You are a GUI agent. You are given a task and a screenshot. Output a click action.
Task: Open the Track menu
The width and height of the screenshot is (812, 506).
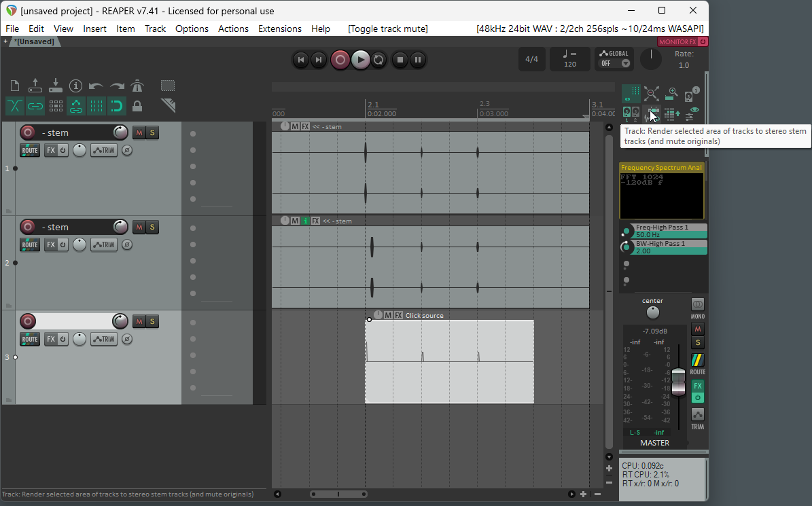[x=155, y=29]
